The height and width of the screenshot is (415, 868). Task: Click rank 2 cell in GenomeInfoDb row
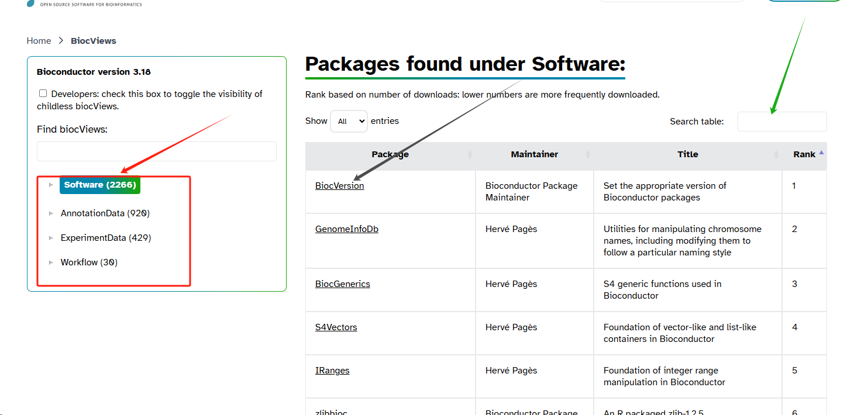(x=805, y=241)
